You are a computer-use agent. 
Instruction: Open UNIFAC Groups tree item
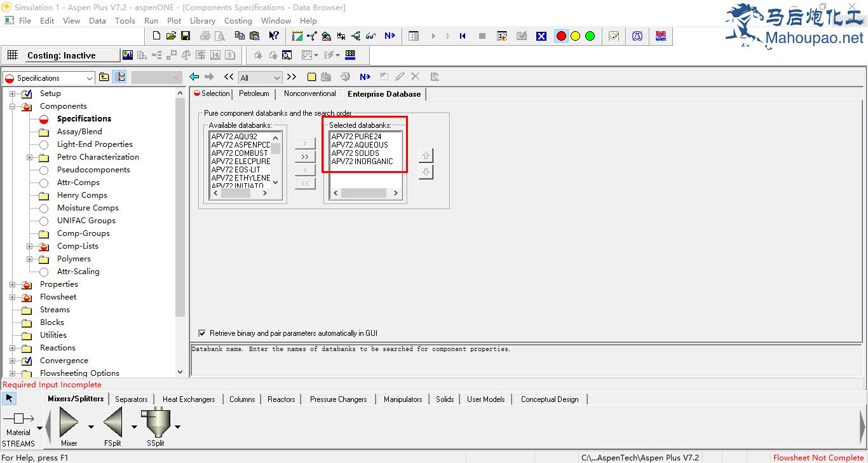(x=86, y=221)
